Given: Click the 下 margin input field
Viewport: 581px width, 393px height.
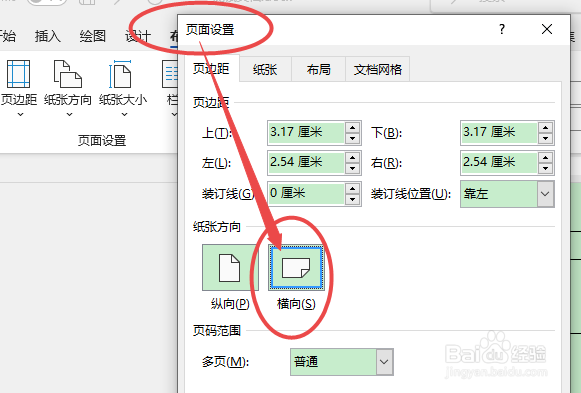Looking at the screenshot, I should pos(499,133).
